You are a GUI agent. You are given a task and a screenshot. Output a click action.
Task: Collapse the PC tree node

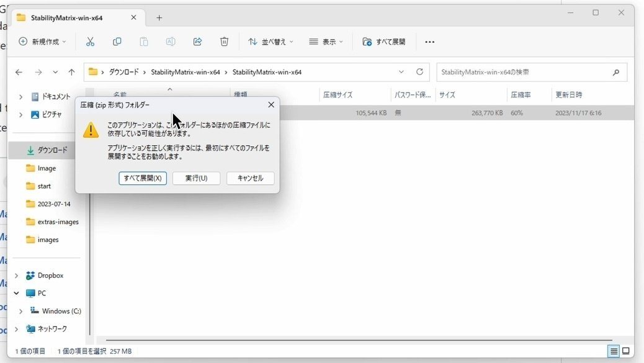[x=16, y=293]
